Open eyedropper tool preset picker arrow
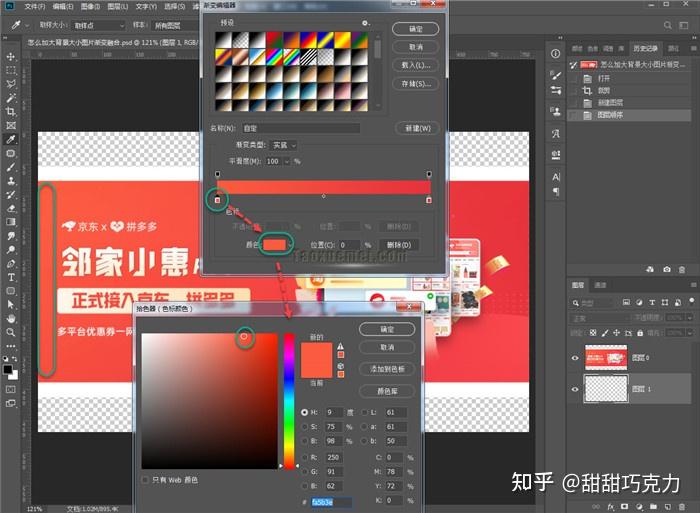The height and width of the screenshot is (513, 700). 27,25
